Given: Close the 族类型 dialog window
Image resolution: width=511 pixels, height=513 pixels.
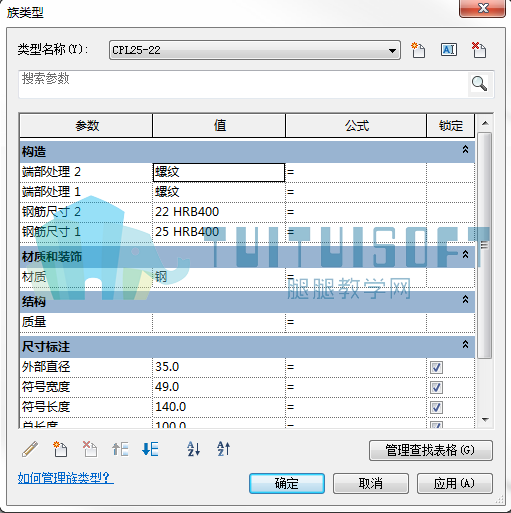Looking at the screenshot, I should click(482, 8).
